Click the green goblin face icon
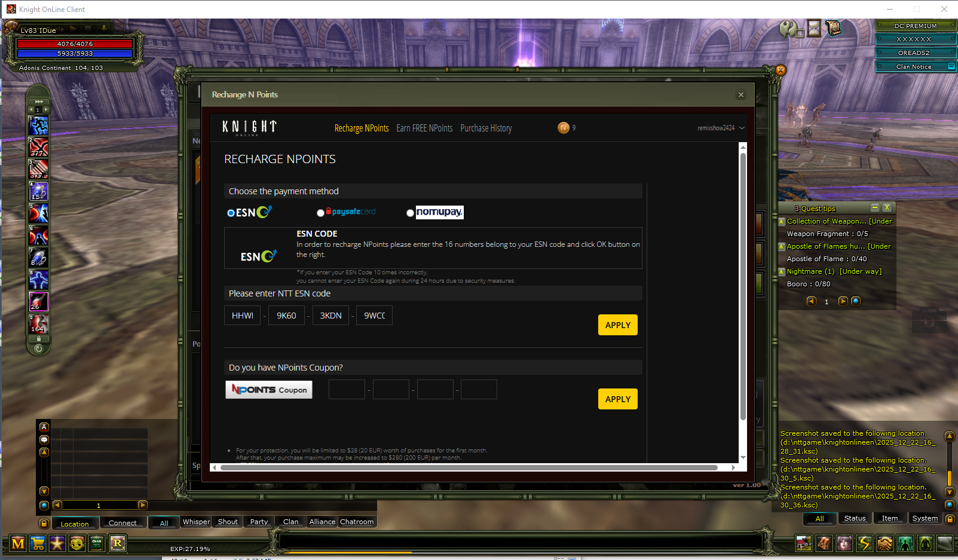 [77, 543]
